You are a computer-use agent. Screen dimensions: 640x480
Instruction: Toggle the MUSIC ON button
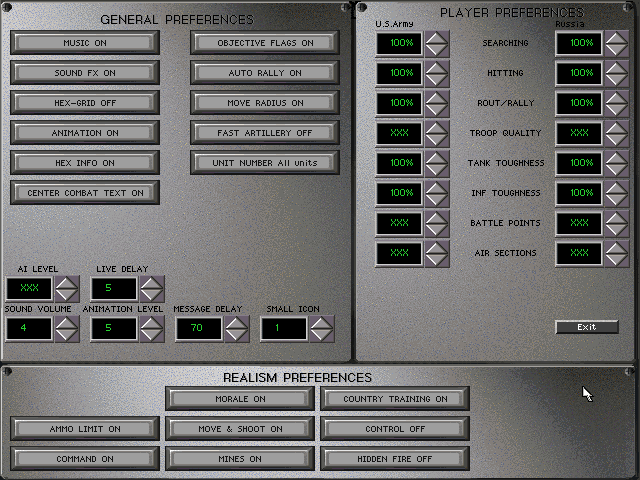pos(85,42)
